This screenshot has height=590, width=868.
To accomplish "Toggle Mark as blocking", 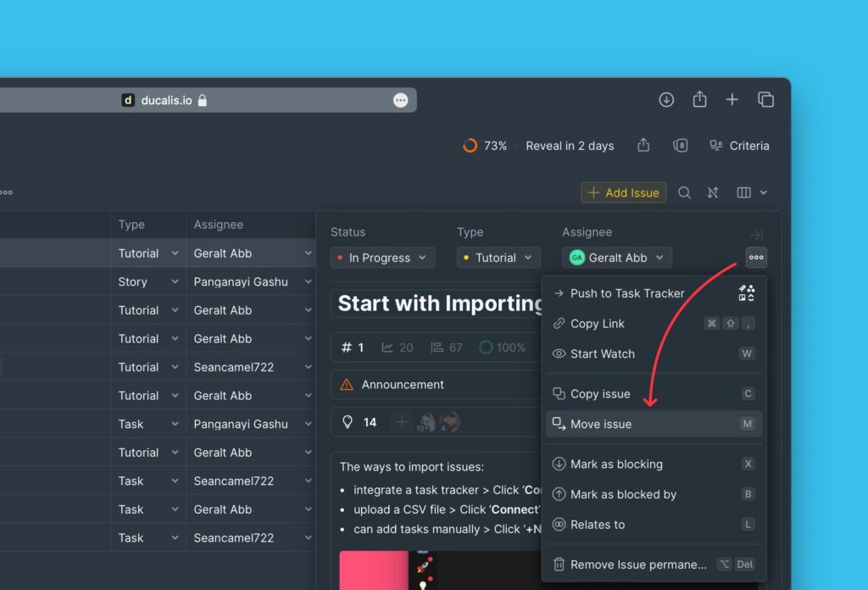I will (x=616, y=465).
